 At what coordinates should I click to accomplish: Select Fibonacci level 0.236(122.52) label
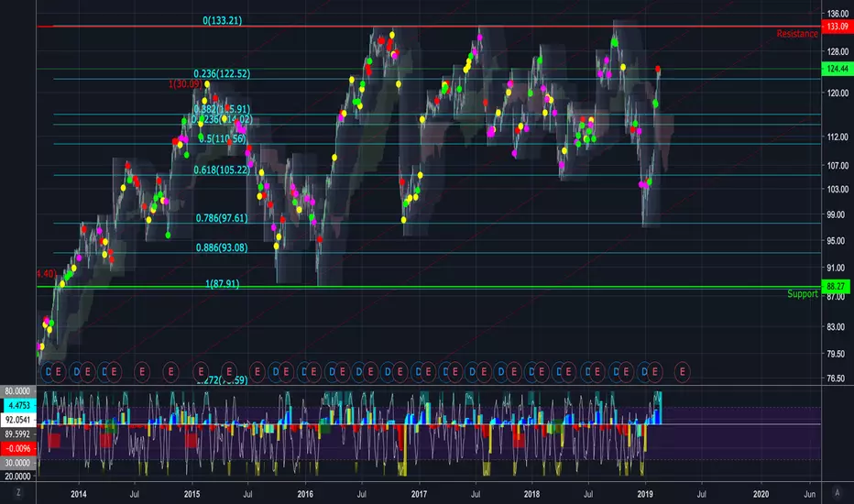[222, 73]
